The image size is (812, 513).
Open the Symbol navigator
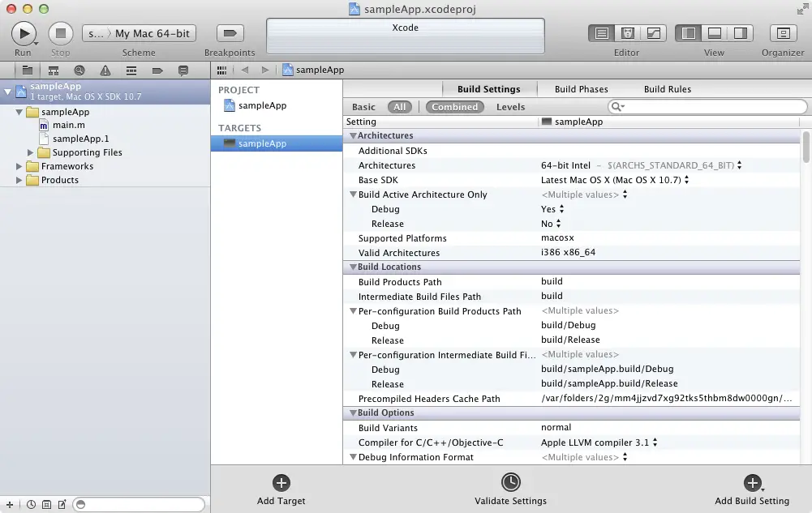[54, 70]
